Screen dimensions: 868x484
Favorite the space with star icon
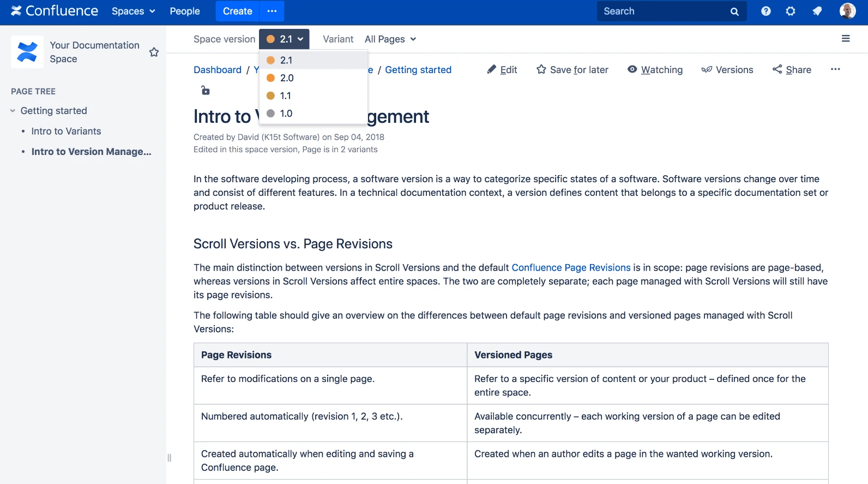(154, 52)
